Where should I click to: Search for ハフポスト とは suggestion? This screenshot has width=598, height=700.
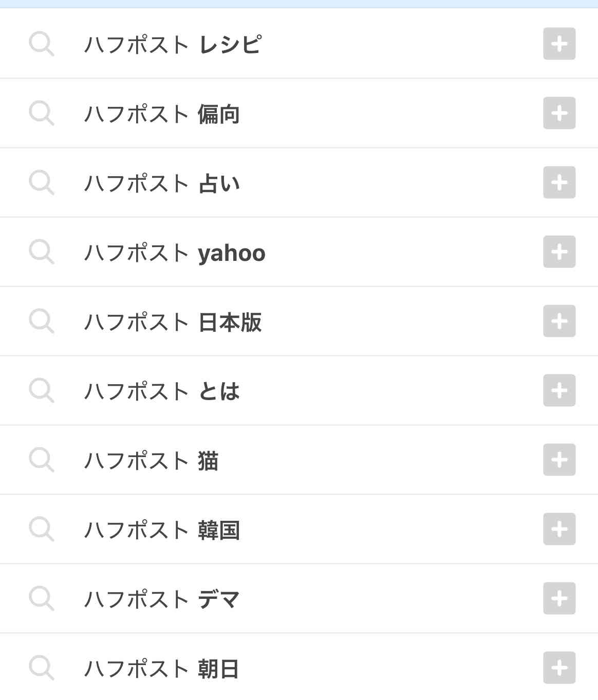(x=162, y=391)
